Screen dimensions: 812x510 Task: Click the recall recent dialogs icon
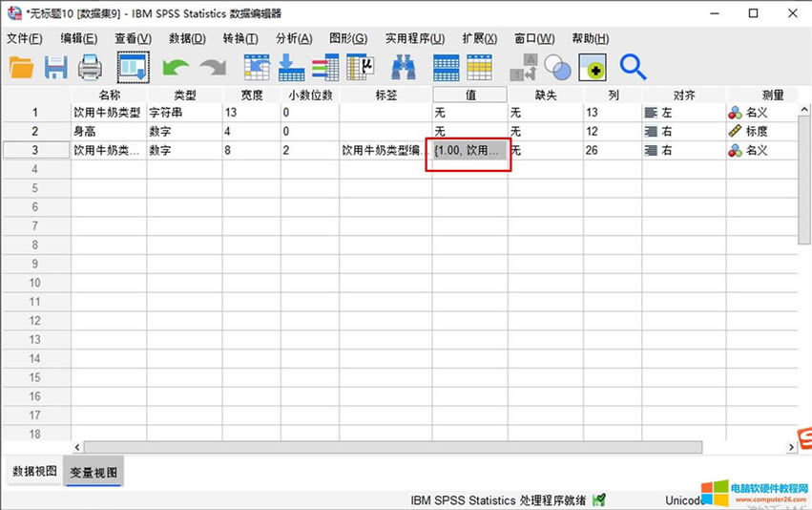pos(133,67)
